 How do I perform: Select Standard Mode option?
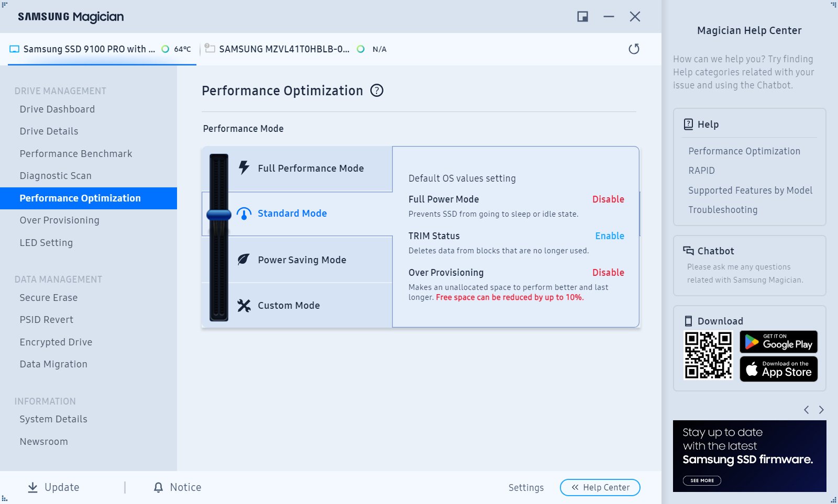click(292, 214)
